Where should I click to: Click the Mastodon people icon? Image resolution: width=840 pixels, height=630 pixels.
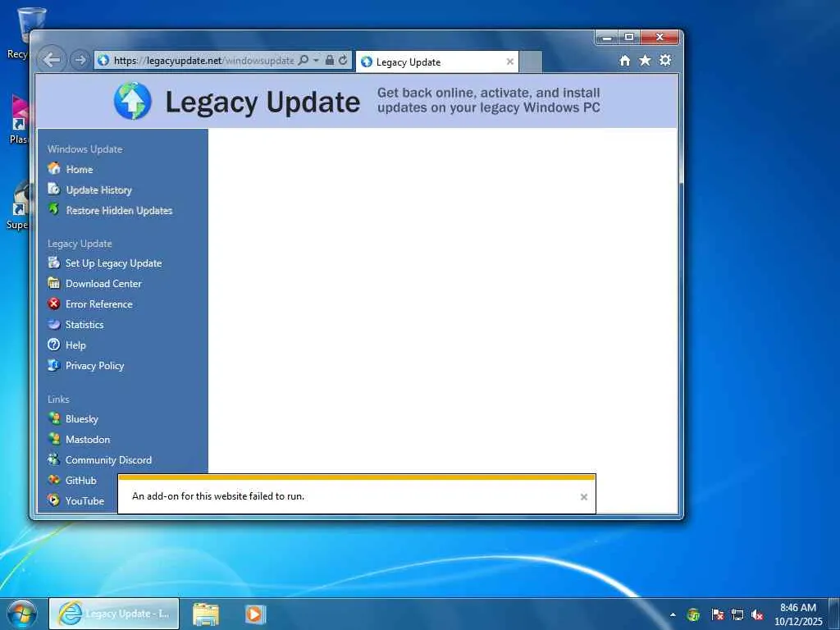(x=53, y=439)
